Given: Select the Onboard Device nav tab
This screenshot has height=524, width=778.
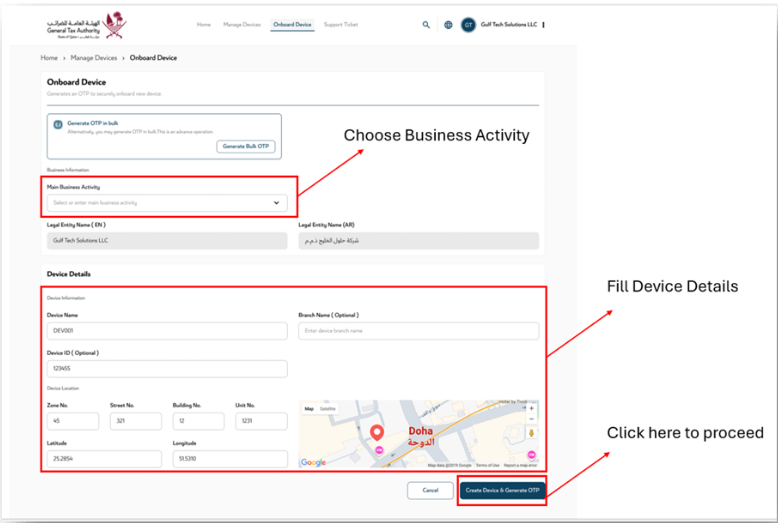Looking at the screenshot, I should tap(292, 24).
